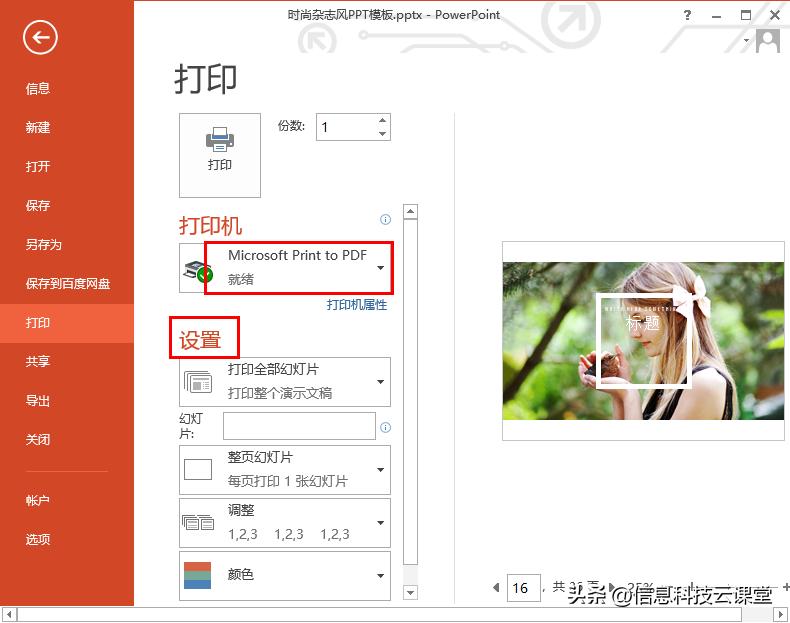Open the 颜色 color mode dropdown
Image resolution: width=790 pixels, height=623 pixels.
285,576
